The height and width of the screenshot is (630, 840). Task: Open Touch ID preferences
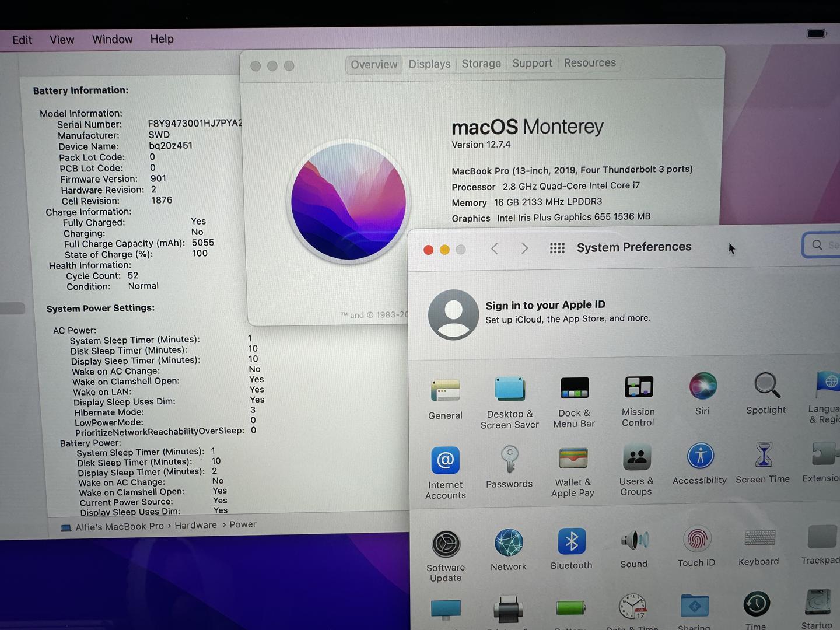pyautogui.click(x=696, y=546)
